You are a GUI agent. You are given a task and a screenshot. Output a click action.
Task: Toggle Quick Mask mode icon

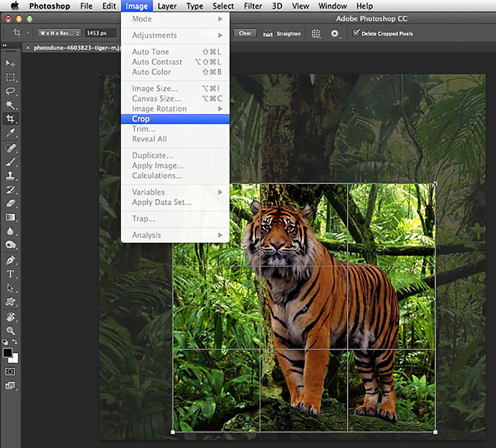(10, 371)
